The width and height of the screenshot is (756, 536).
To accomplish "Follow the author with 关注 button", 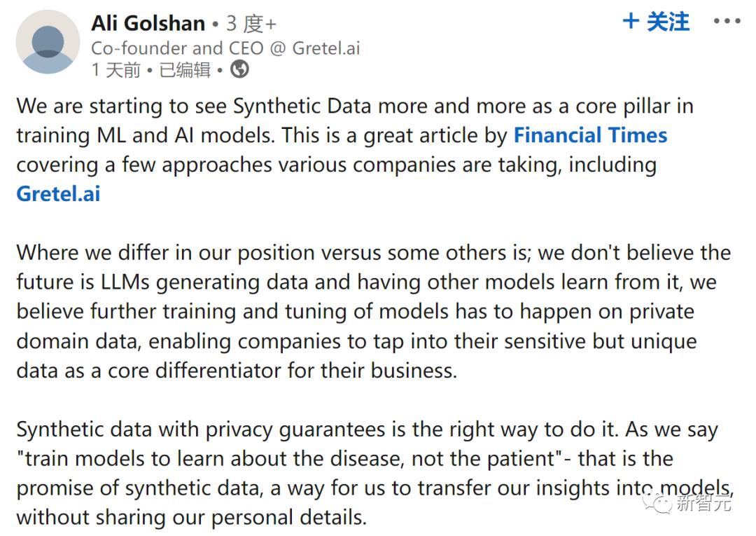I will [x=656, y=22].
